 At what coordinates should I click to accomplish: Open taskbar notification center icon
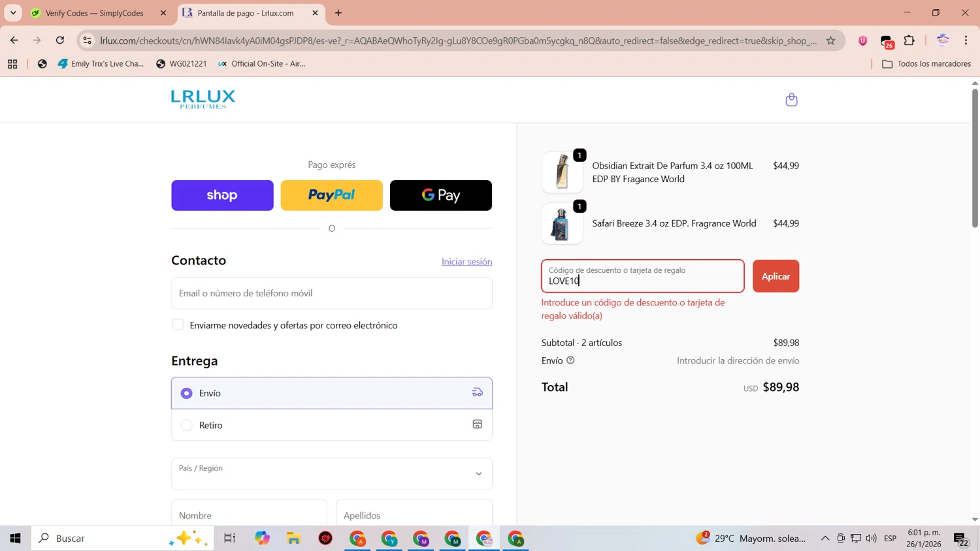coord(961,539)
